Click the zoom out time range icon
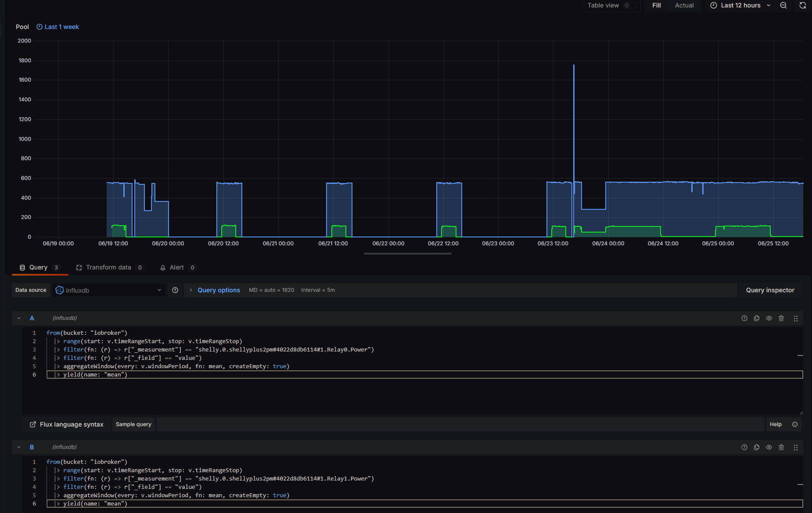This screenshot has height=513, width=812. (x=783, y=5)
